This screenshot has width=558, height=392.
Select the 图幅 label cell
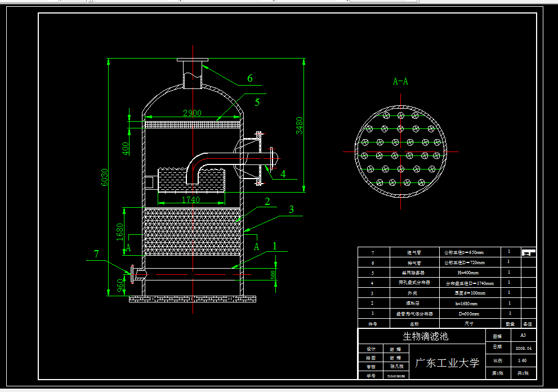pos(497,336)
